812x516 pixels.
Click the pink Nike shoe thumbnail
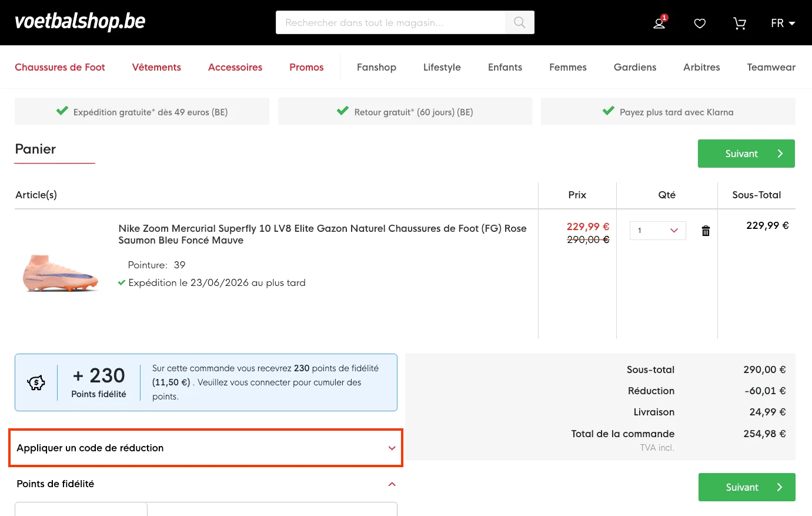coord(61,273)
